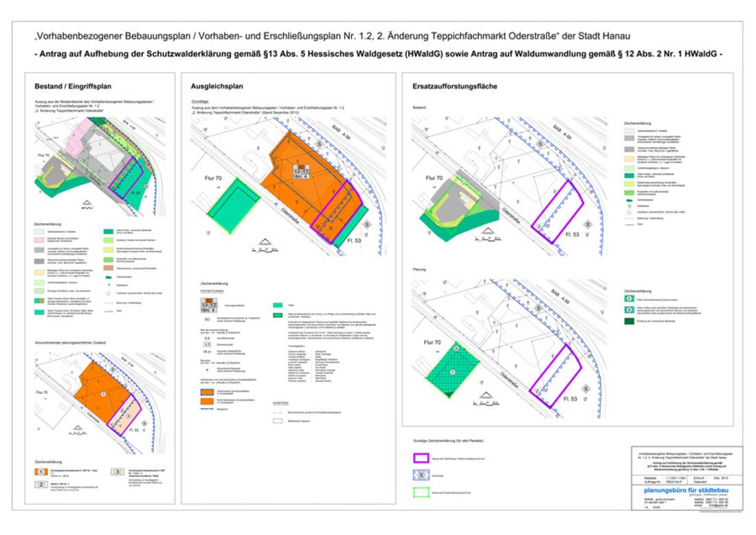Pick the dark green swatch in the Planung legend

click(x=628, y=322)
